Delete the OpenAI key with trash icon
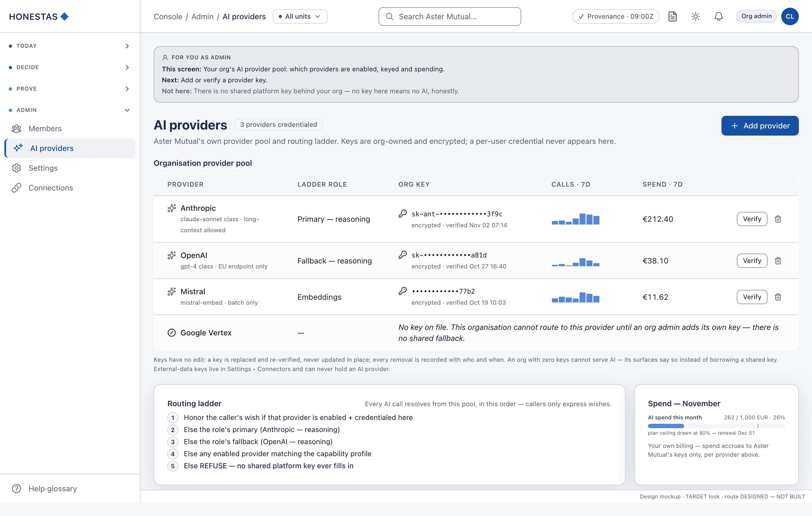Viewport: 812px width, 516px height. click(x=778, y=260)
